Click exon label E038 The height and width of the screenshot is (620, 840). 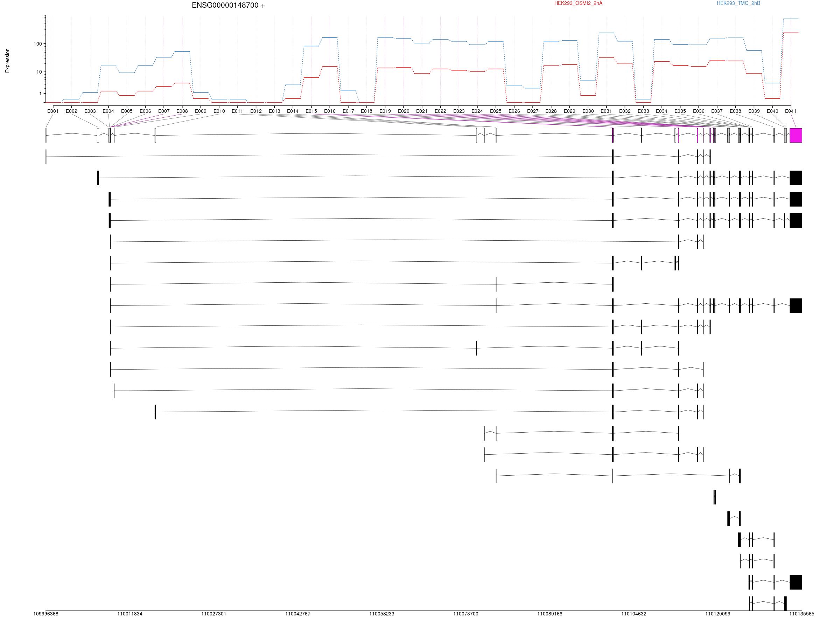click(x=736, y=111)
